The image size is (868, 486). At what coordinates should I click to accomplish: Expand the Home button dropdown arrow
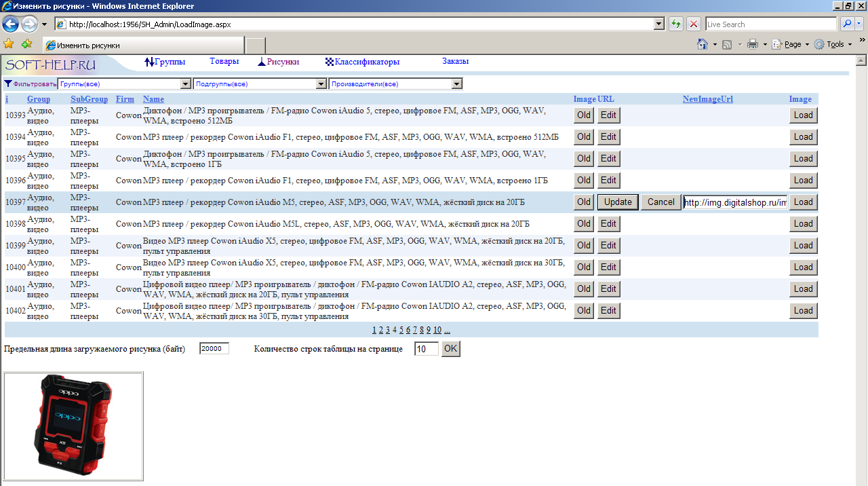(x=715, y=44)
